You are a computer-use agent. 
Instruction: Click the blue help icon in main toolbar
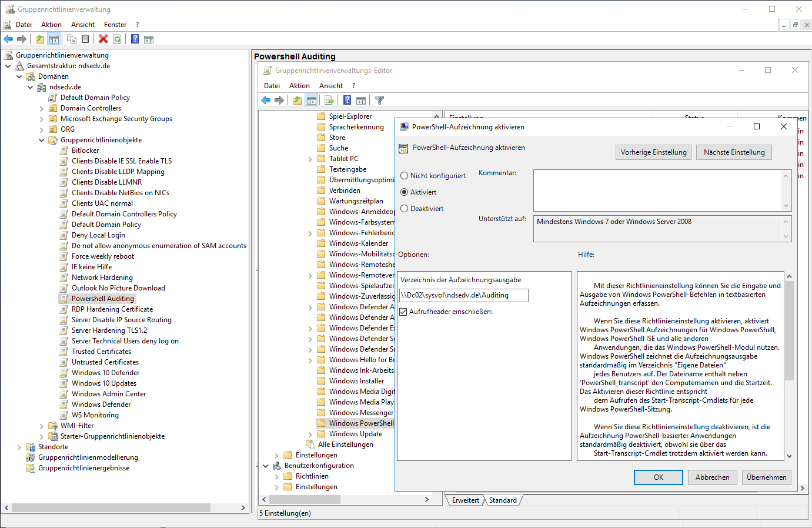point(135,39)
